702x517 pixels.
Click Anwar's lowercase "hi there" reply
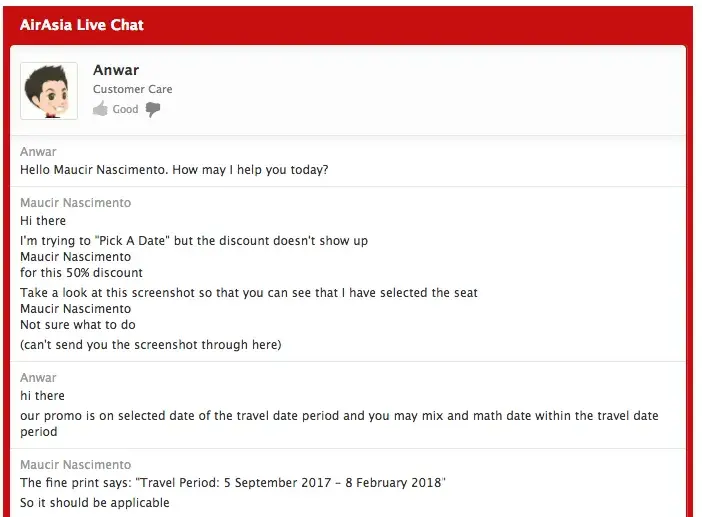click(43, 396)
